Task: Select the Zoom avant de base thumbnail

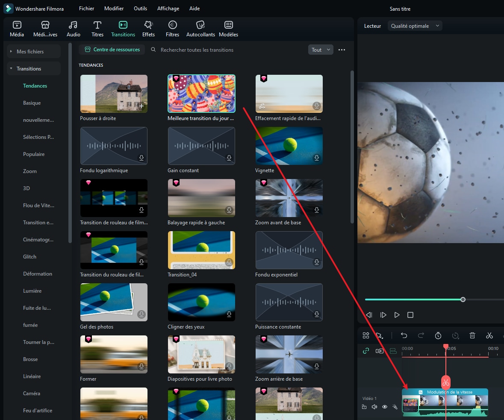Action: 289,198
